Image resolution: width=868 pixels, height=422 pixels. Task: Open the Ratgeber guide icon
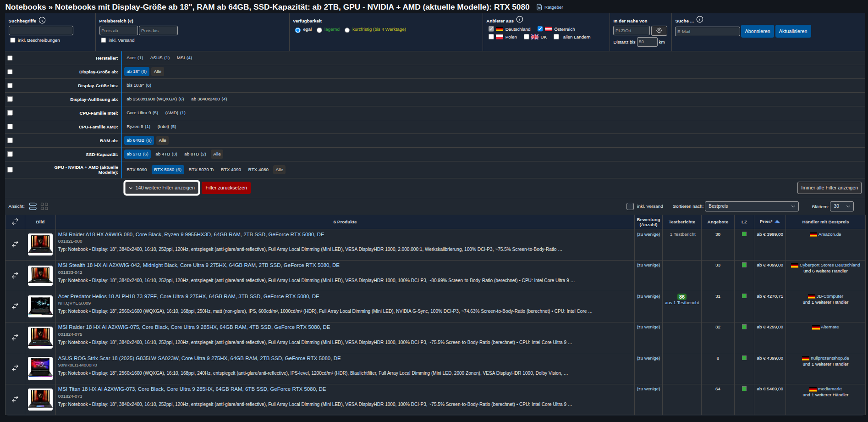pyautogui.click(x=539, y=7)
